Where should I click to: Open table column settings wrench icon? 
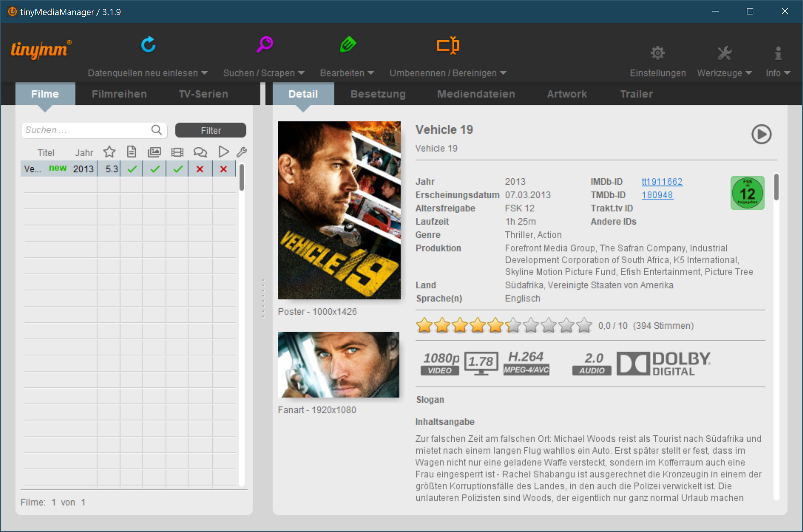(x=241, y=152)
